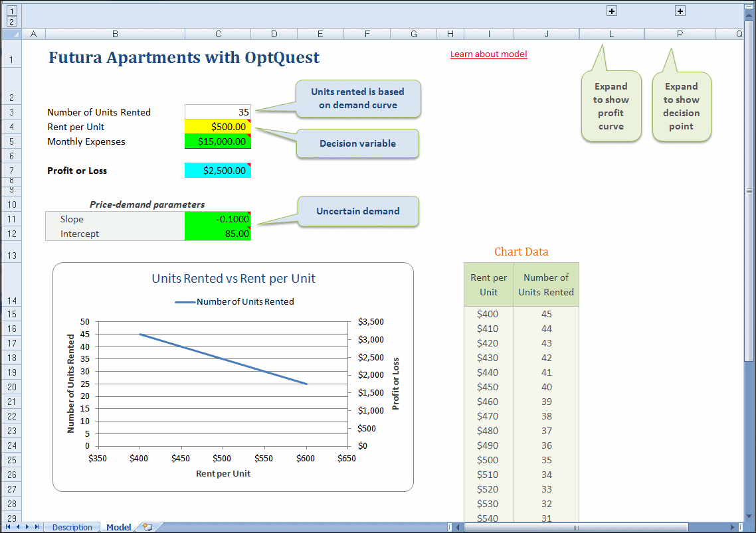Click the Insert Worksheet tab icon

(147, 527)
